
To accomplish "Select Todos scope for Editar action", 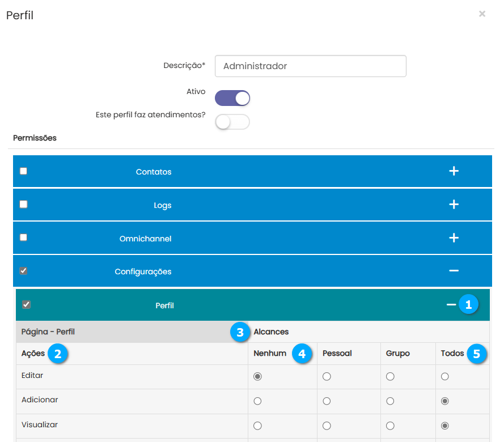I will (x=445, y=376).
